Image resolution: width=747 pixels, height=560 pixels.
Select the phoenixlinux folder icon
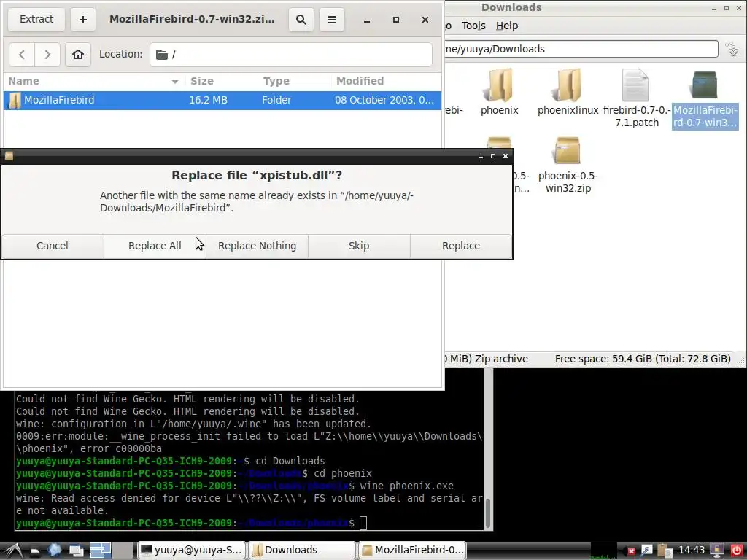(x=568, y=86)
